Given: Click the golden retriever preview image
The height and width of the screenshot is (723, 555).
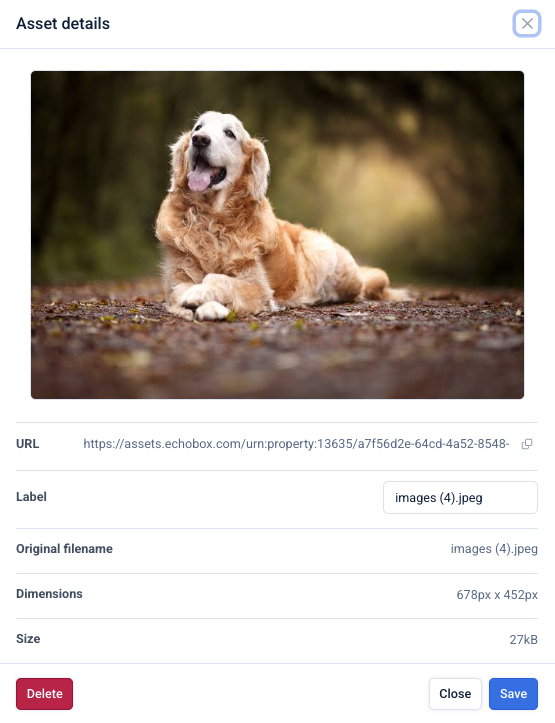Looking at the screenshot, I should tap(278, 235).
